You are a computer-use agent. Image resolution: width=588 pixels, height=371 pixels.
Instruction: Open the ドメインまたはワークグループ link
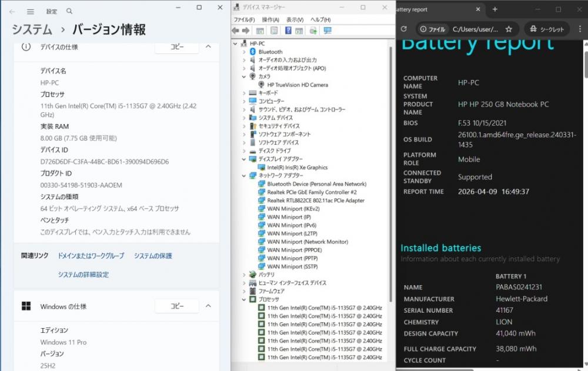click(91, 256)
